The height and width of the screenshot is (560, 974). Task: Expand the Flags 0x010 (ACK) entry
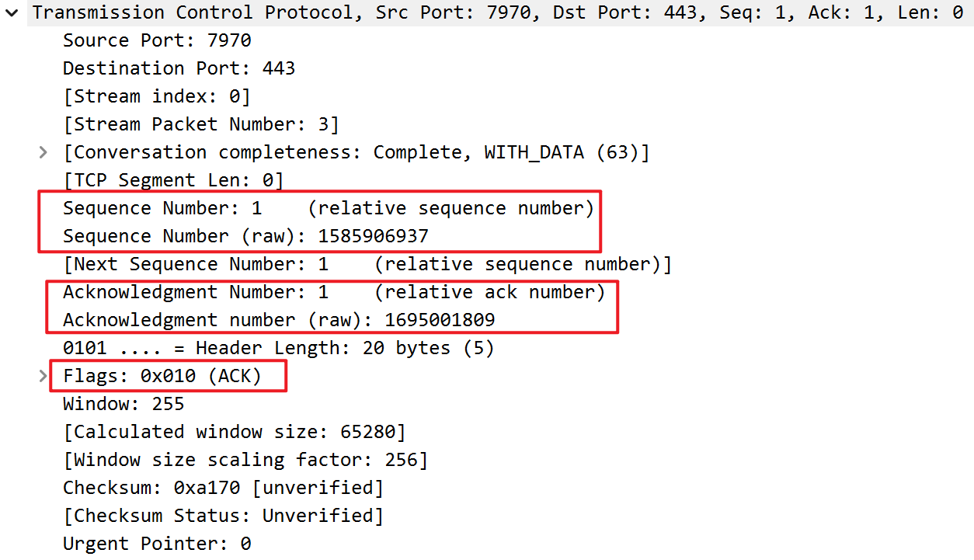(x=43, y=376)
